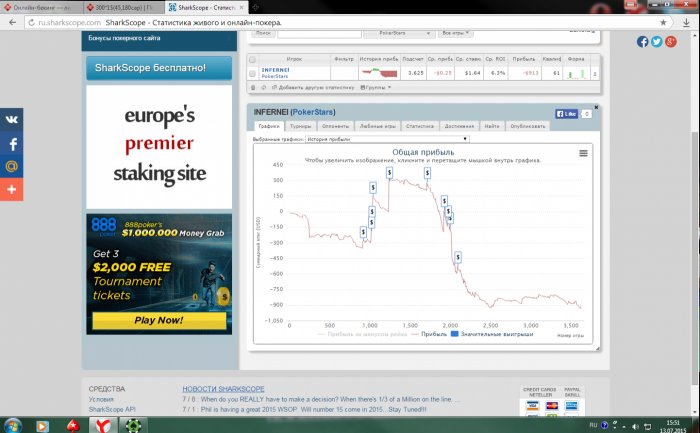Open the 'История прибыли' chart selector dropdown
Image resolution: width=700 pixels, height=433 pixels.
point(387,139)
